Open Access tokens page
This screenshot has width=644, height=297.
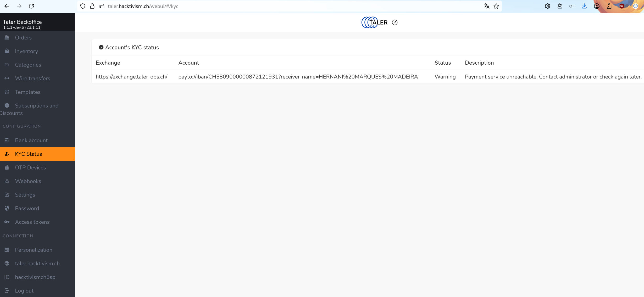coord(37,222)
